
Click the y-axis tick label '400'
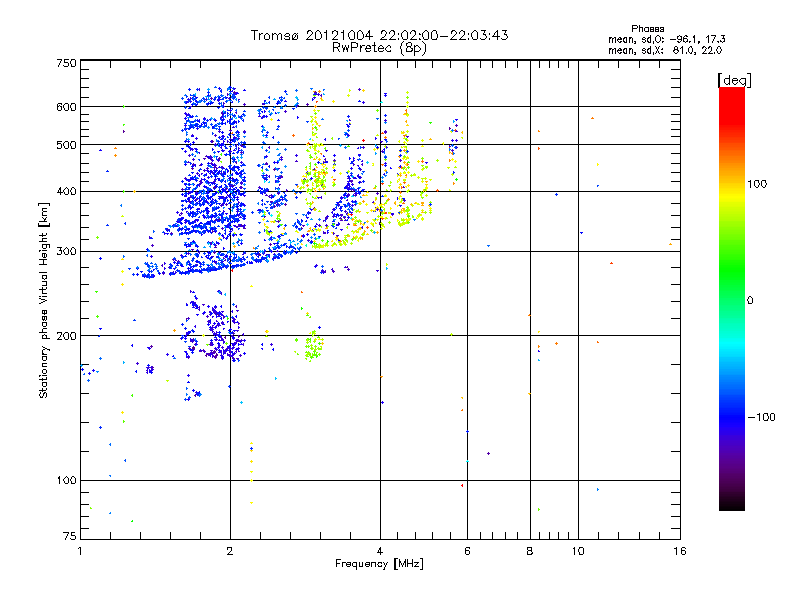click(x=66, y=192)
